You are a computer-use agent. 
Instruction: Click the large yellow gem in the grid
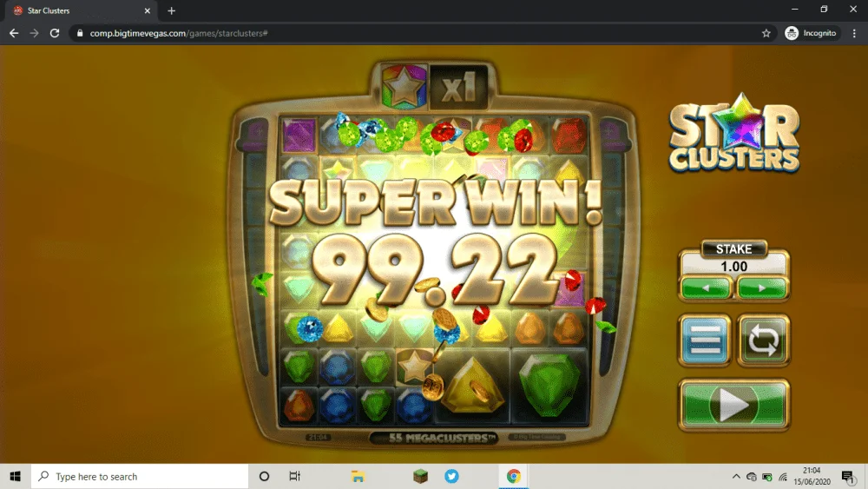pos(471,386)
